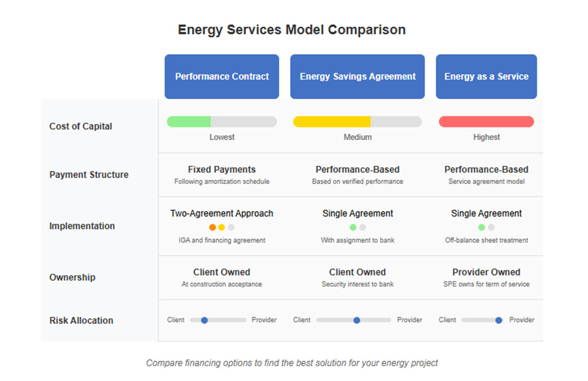Open the Energy as a Service column
This screenshot has width=588, height=381.
486,76
